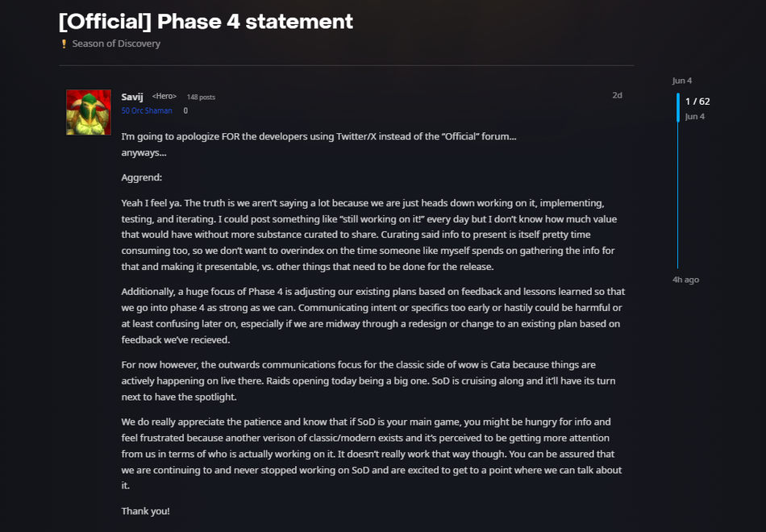
Task: Click the paragraph beginning with 'Additionally'
Action: click(373, 315)
